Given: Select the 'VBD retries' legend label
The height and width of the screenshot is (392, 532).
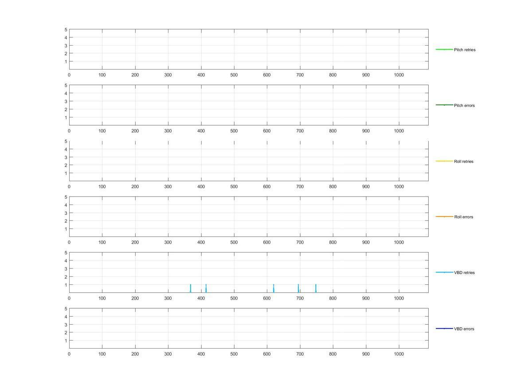Looking at the screenshot, I should click(x=464, y=273).
